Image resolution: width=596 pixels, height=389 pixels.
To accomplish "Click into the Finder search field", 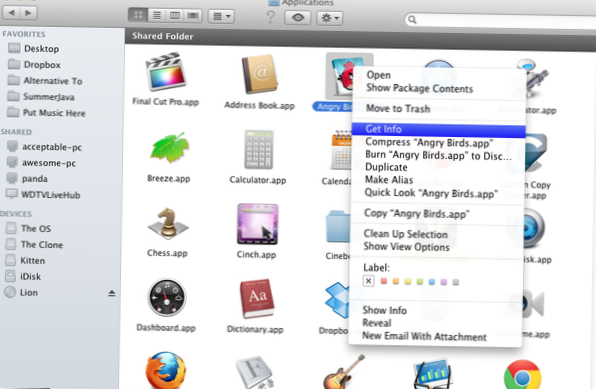I will point(500,20).
